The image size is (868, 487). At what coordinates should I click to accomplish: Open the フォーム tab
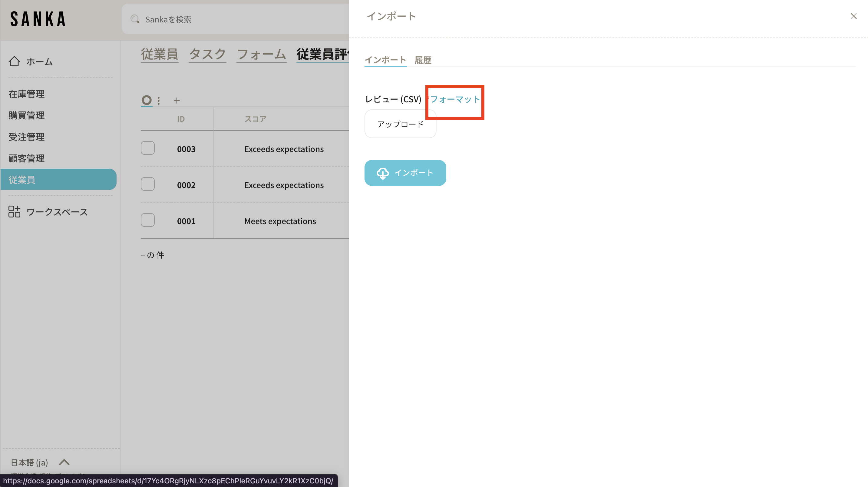pos(262,54)
